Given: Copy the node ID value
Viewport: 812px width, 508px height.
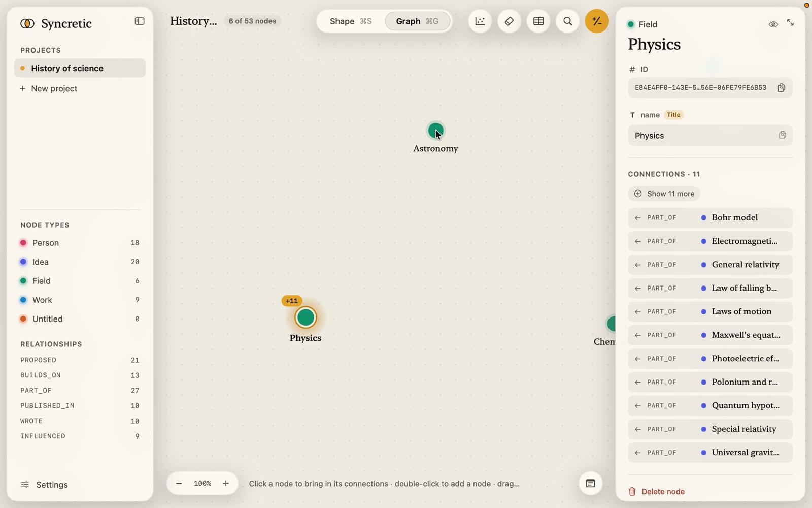Looking at the screenshot, I should click(782, 88).
